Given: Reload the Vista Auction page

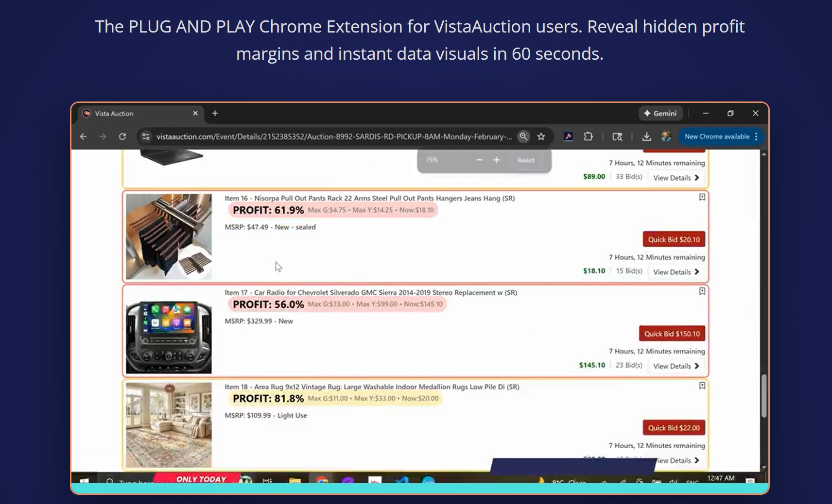Looking at the screenshot, I should [x=122, y=137].
